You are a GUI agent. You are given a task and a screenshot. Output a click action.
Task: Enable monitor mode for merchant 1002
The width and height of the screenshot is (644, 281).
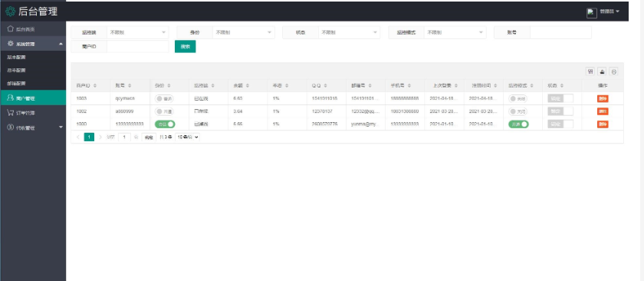[x=517, y=111]
